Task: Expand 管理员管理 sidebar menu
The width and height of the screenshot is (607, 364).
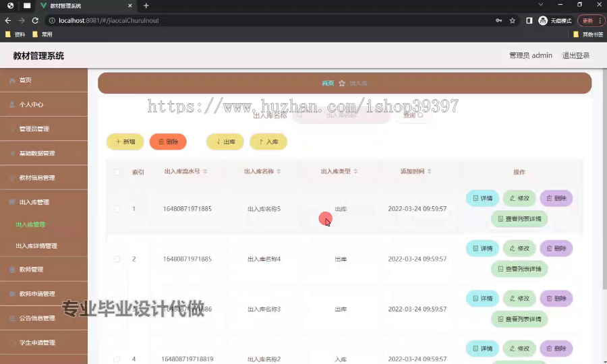Action: pyautogui.click(x=44, y=129)
